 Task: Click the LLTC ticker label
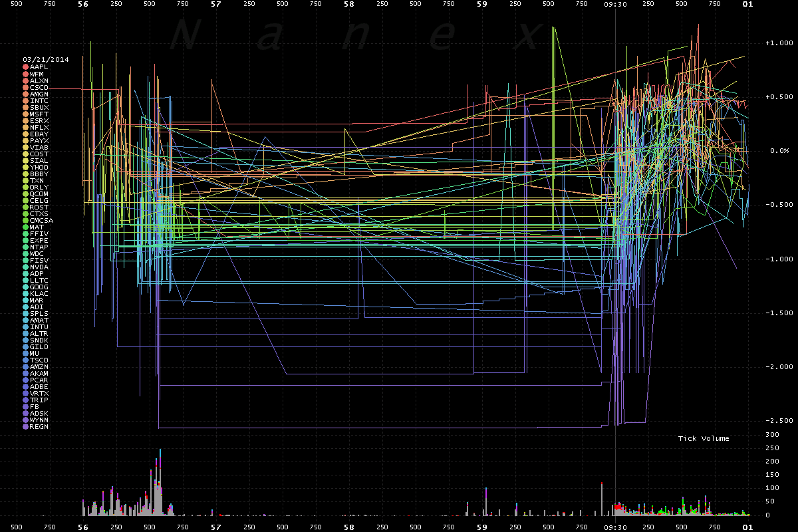click(39, 280)
